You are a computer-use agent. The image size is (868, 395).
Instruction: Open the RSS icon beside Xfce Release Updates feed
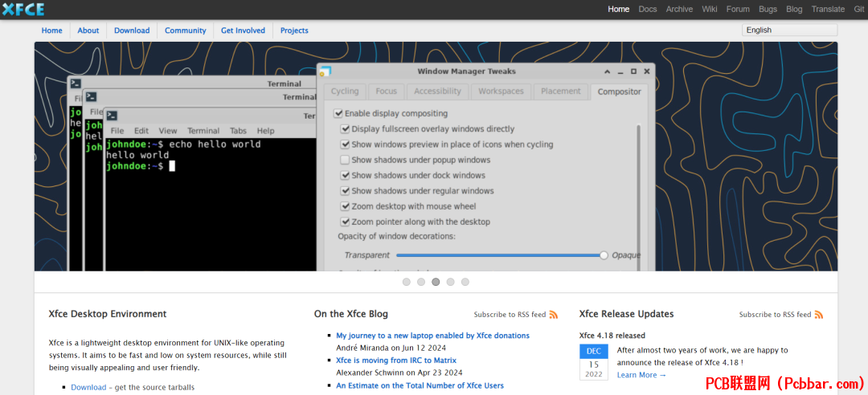point(819,315)
